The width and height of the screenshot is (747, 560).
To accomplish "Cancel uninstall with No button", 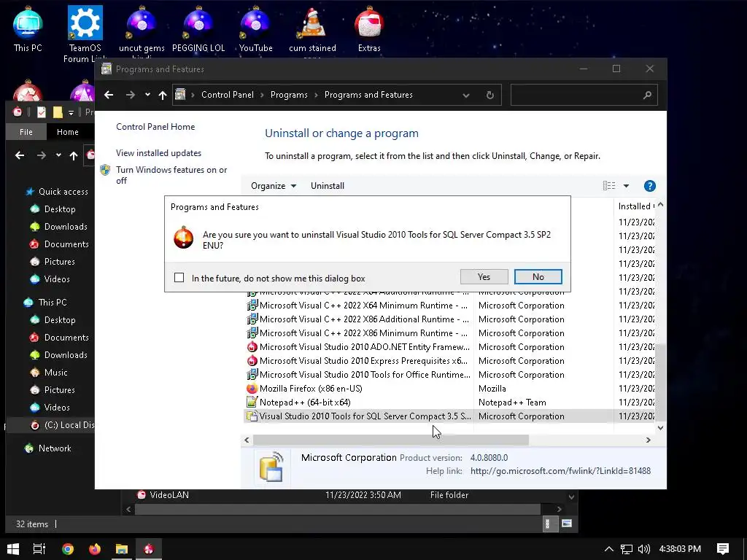I will coord(538,276).
